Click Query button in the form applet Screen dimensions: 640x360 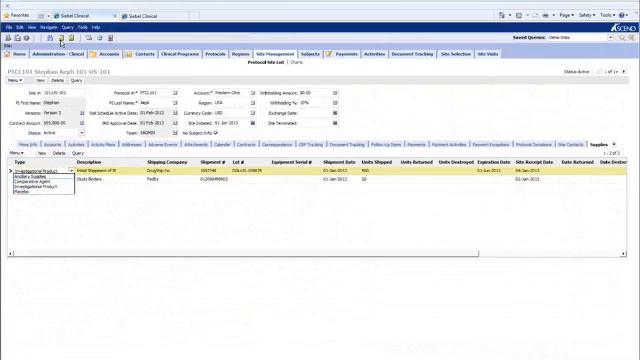pyautogui.click(x=76, y=80)
